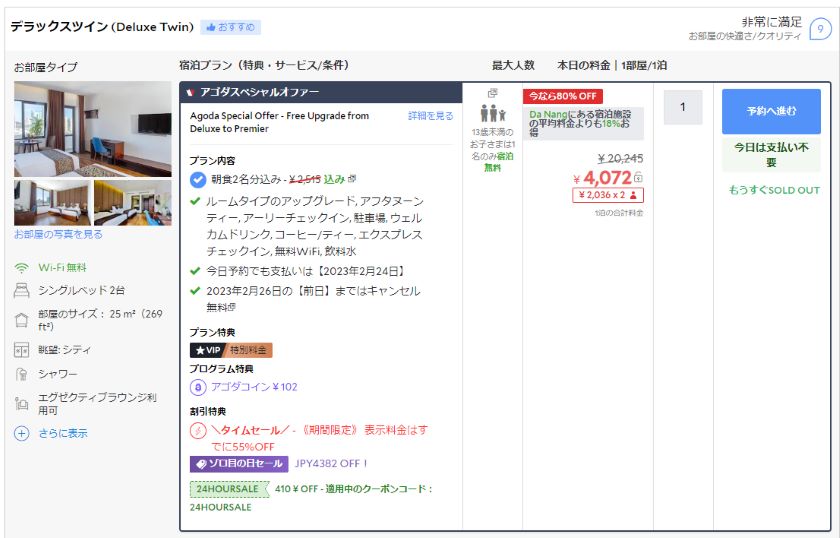840x538 pixels.
Task: Click the アゴダコイン coin icon
Action: tap(198, 387)
